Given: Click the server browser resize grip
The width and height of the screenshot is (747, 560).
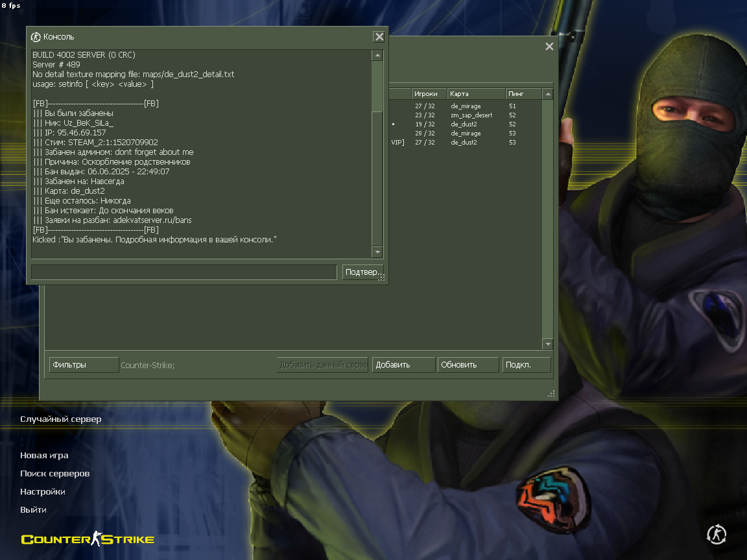Looking at the screenshot, I should click(x=552, y=394).
